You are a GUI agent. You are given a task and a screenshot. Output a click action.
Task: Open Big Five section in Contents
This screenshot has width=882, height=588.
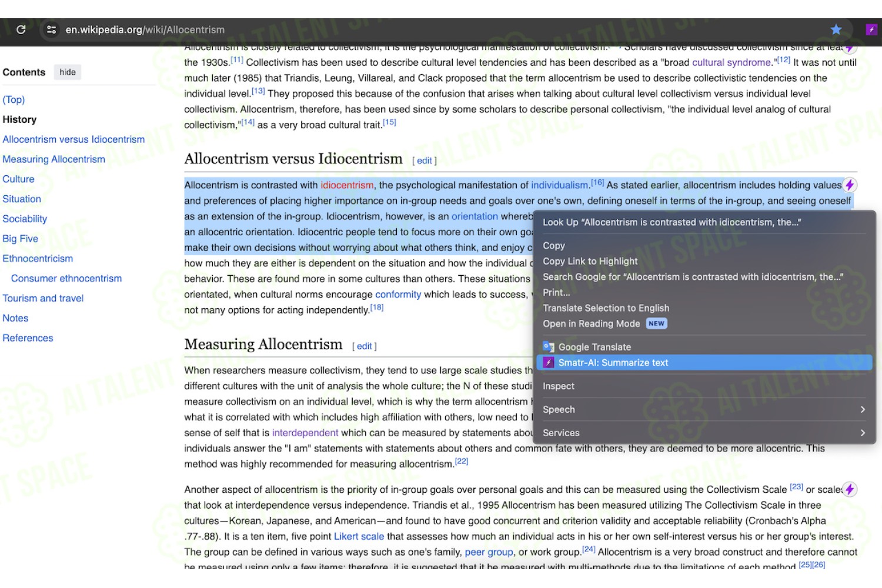click(x=21, y=239)
